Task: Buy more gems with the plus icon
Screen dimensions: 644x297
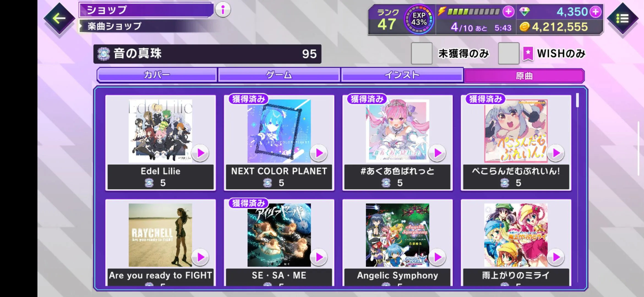Action: [x=596, y=12]
